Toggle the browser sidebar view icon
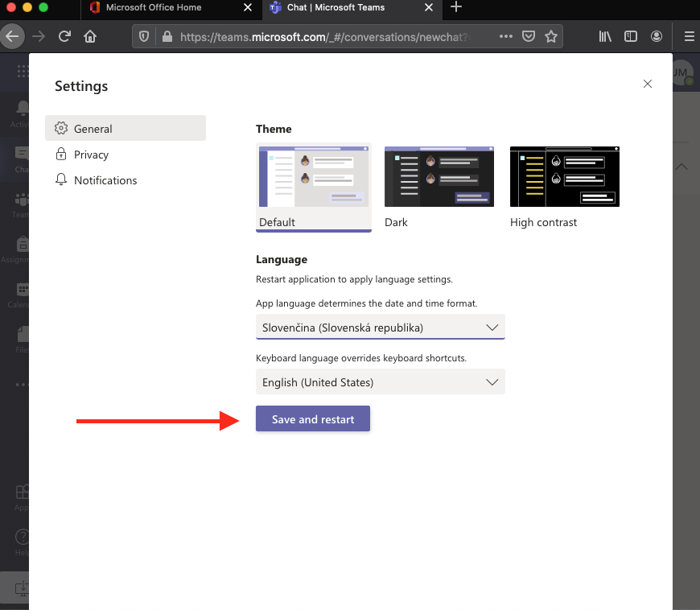The height and width of the screenshot is (610, 700). point(631,36)
